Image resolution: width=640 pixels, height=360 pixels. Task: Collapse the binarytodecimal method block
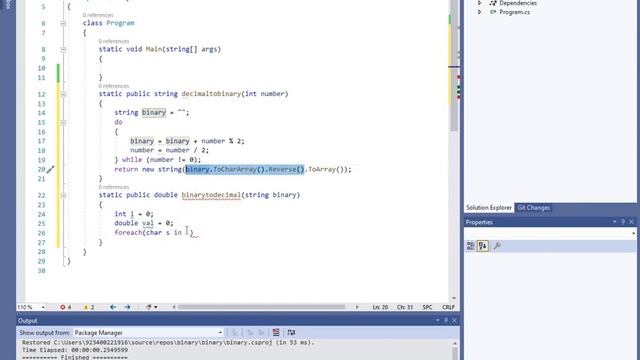[63, 196]
